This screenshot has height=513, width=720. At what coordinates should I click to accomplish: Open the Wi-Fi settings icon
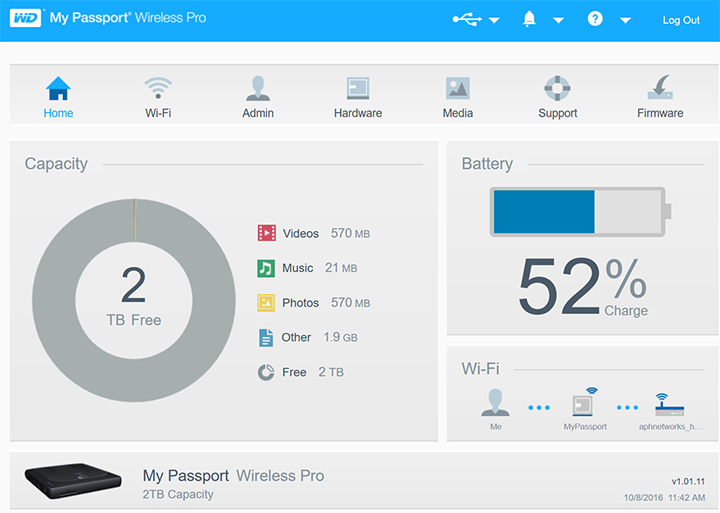(158, 89)
